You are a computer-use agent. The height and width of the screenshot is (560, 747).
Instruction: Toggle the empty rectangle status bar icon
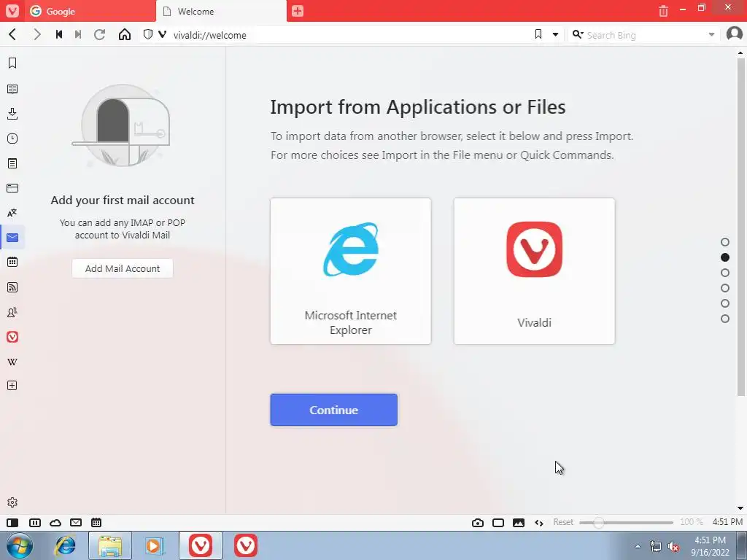(498, 523)
